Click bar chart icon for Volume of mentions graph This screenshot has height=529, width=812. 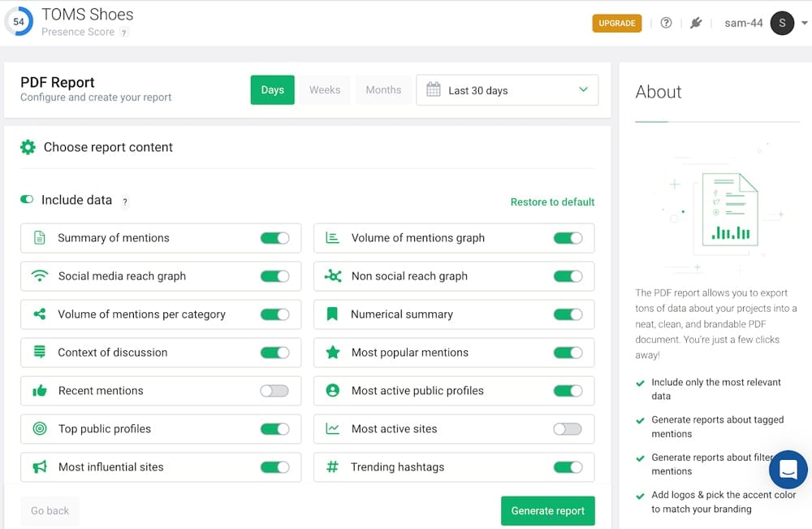click(332, 238)
